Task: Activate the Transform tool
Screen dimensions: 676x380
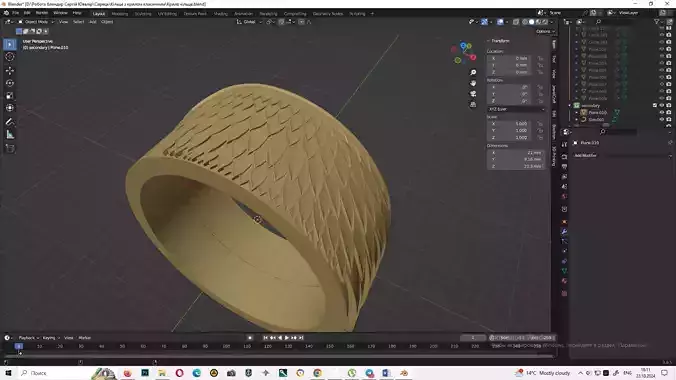Action: pos(10,108)
